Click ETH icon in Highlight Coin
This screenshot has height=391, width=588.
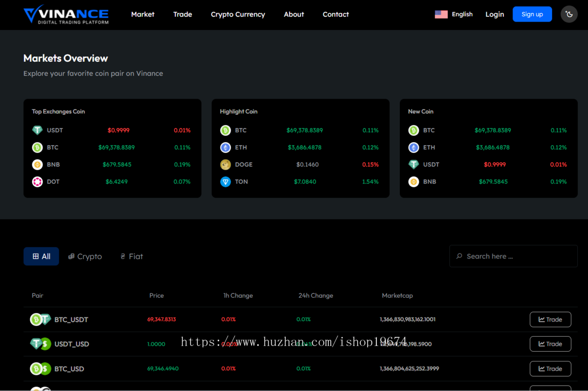(225, 147)
